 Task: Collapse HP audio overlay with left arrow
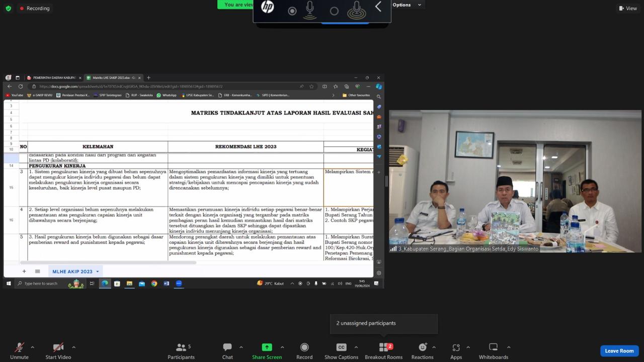pos(378,7)
